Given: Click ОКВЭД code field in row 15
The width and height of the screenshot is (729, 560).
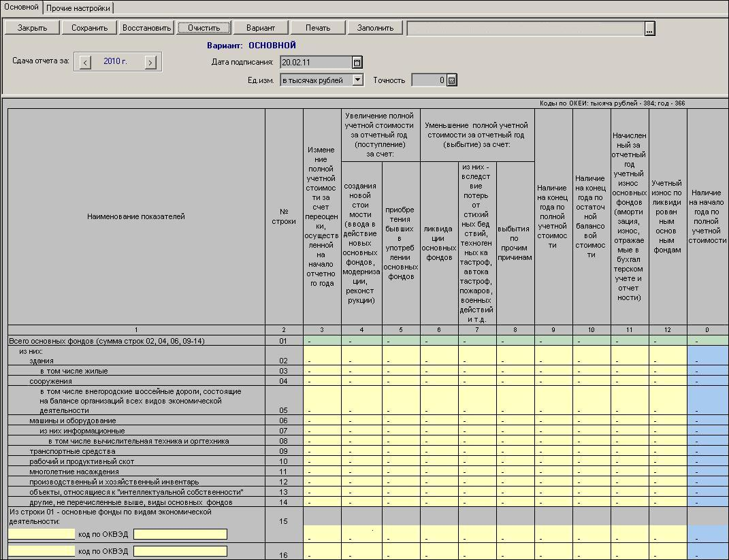Looking at the screenshot, I should (x=180, y=534).
